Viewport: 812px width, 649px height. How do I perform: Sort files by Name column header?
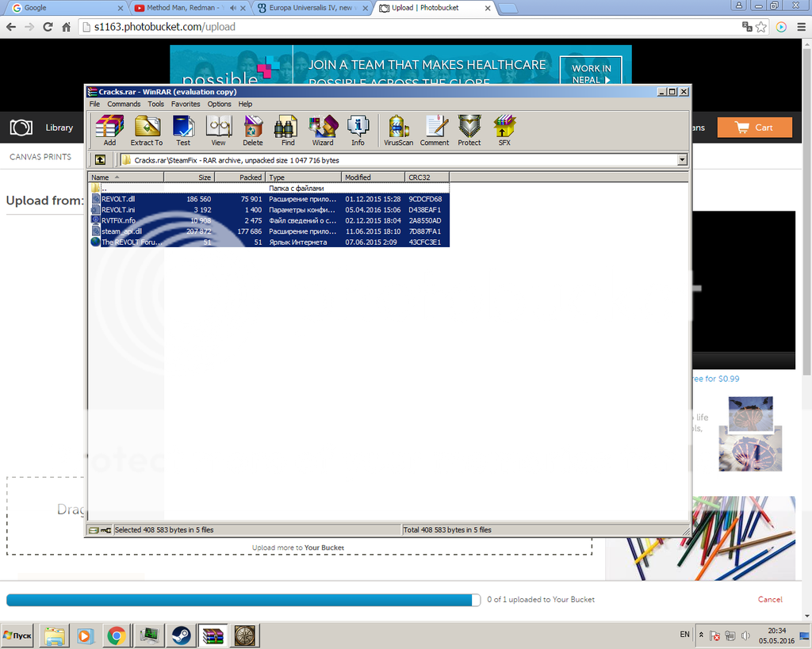tap(125, 178)
